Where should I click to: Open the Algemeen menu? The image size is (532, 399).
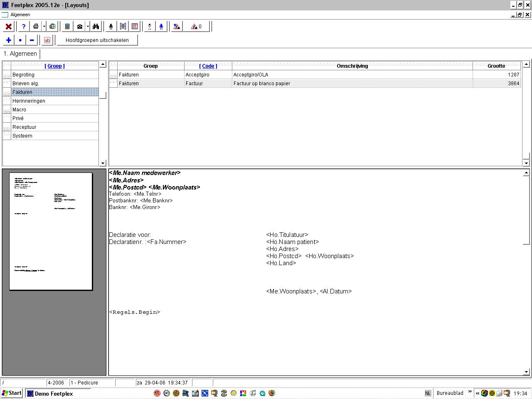20,15
